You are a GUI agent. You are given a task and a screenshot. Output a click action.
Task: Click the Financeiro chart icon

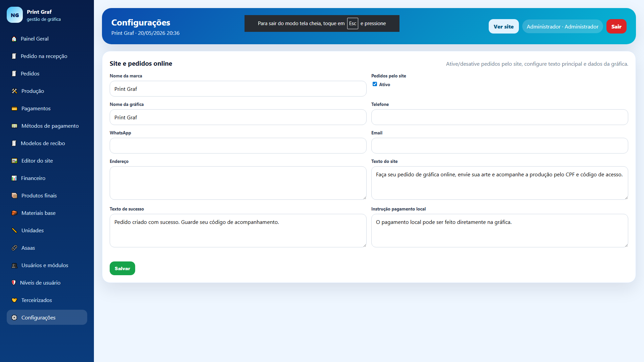(14, 178)
